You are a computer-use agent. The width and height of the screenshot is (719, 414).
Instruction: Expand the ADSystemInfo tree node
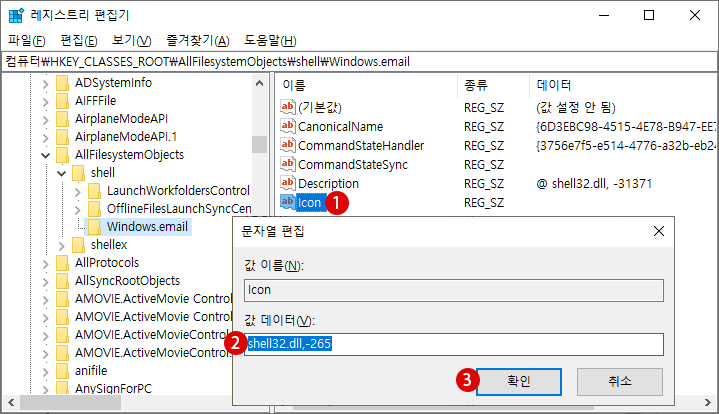point(45,84)
